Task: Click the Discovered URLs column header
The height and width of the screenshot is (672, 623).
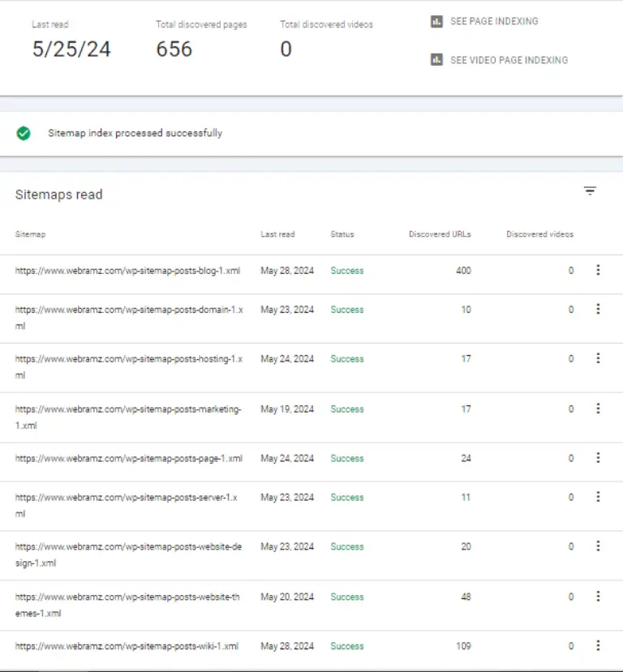Action: pyautogui.click(x=440, y=234)
